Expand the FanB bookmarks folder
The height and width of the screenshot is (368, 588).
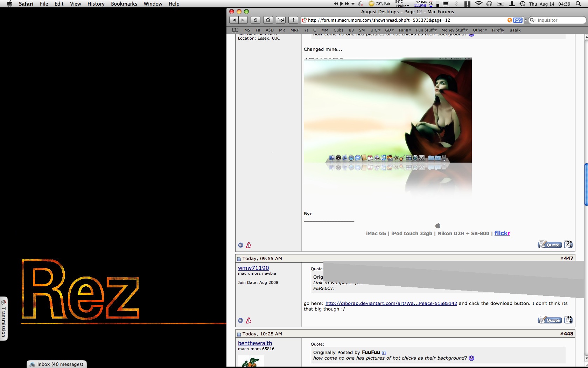coord(405,30)
